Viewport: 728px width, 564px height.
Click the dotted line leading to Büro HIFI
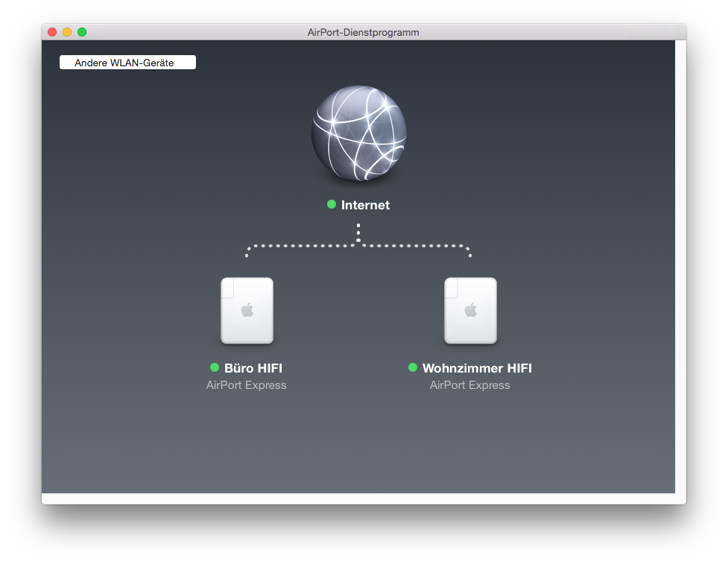[298, 245]
